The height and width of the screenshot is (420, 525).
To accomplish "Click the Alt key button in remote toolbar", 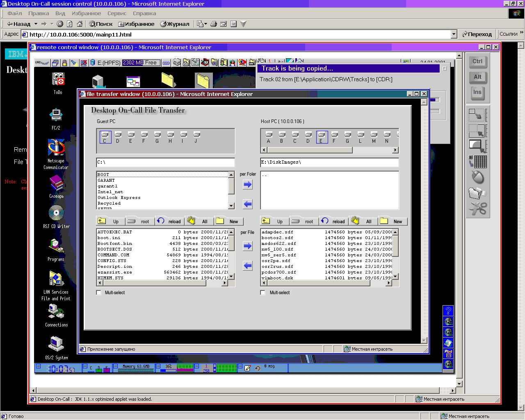I will pyautogui.click(x=477, y=77).
